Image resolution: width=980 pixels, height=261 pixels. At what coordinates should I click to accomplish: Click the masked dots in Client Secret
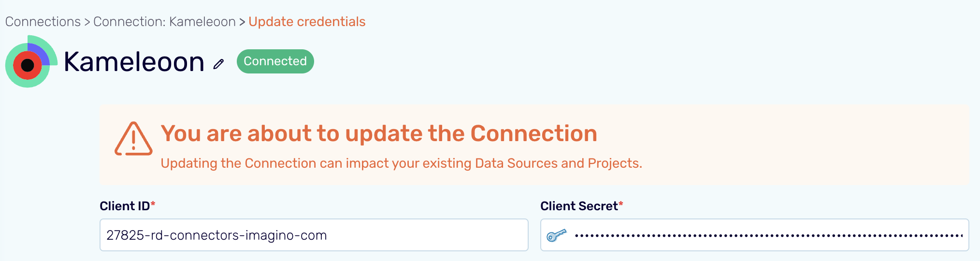pyautogui.click(x=768, y=236)
